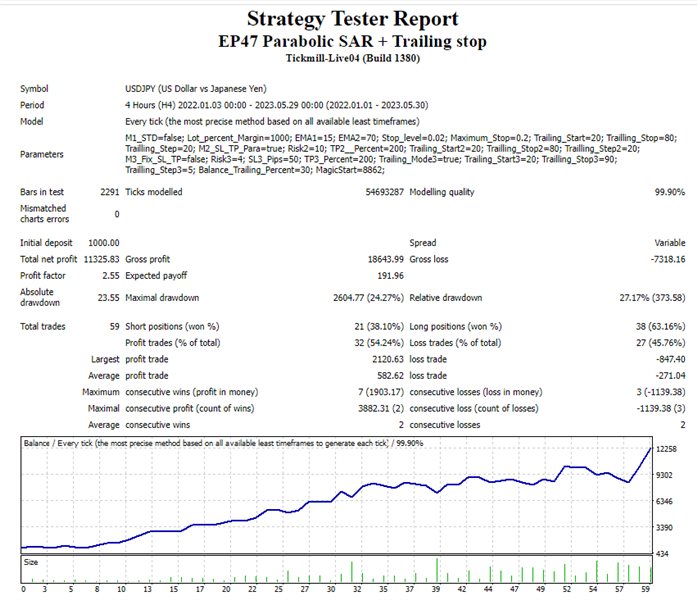
Task: Click the Bars in test value 2291
Action: pos(109,192)
